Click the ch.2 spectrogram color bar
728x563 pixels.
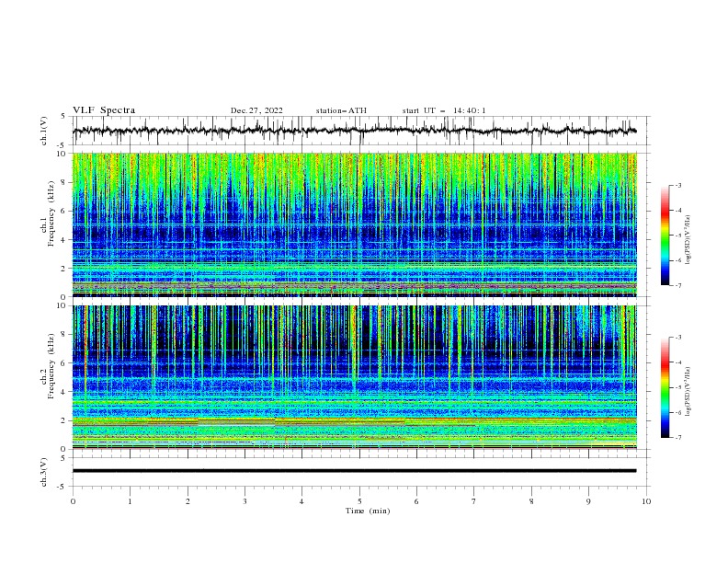coord(665,387)
